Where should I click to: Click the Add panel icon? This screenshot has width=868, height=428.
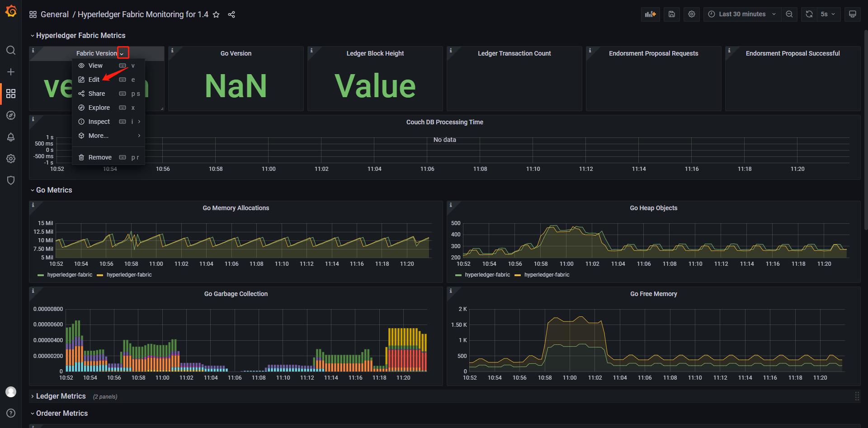[x=651, y=14]
